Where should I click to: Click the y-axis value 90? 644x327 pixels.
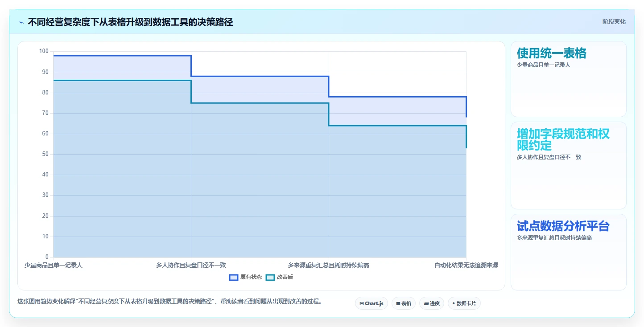click(45, 72)
